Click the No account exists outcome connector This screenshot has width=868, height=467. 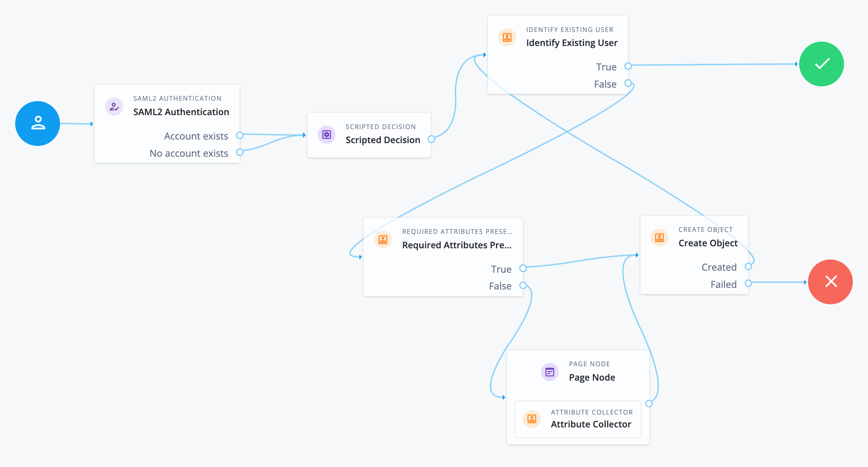coord(240,153)
